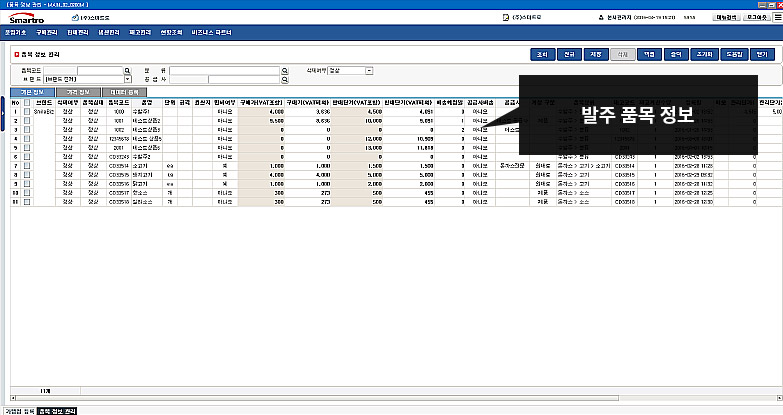
Task: Open the first item on the blue menu bar
Action: (x=15, y=32)
